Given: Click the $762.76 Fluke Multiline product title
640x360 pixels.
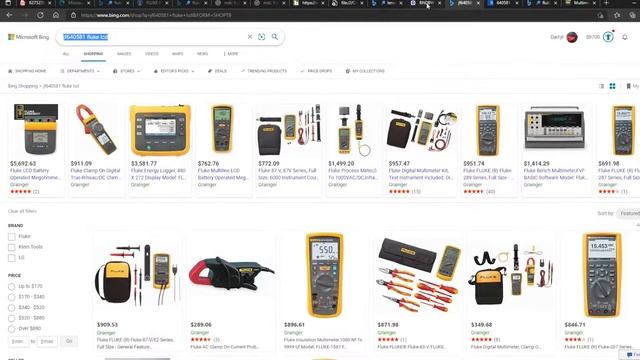Looking at the screenshot, I should (x=223, y=174).
